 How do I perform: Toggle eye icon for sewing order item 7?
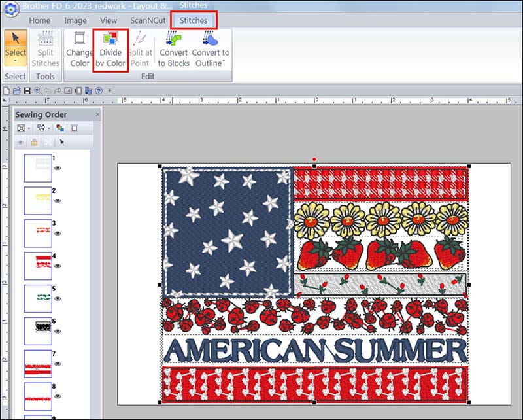58,364
